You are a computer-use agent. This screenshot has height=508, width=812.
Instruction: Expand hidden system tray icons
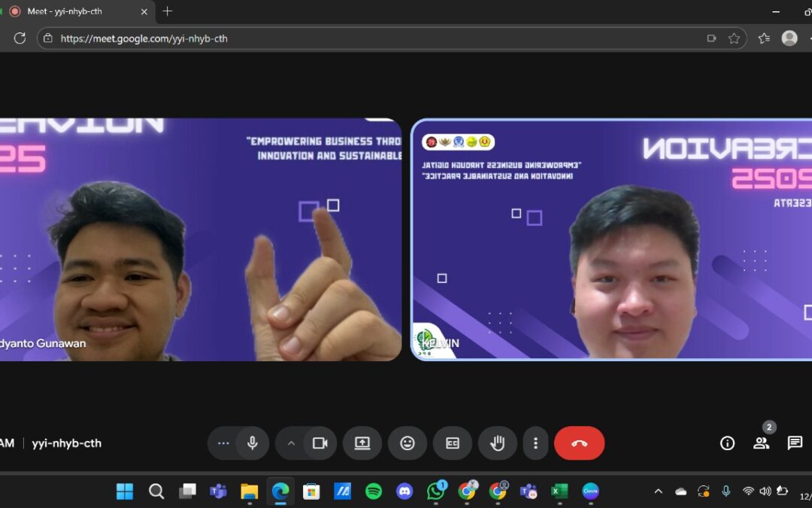(x=659, y=491)
